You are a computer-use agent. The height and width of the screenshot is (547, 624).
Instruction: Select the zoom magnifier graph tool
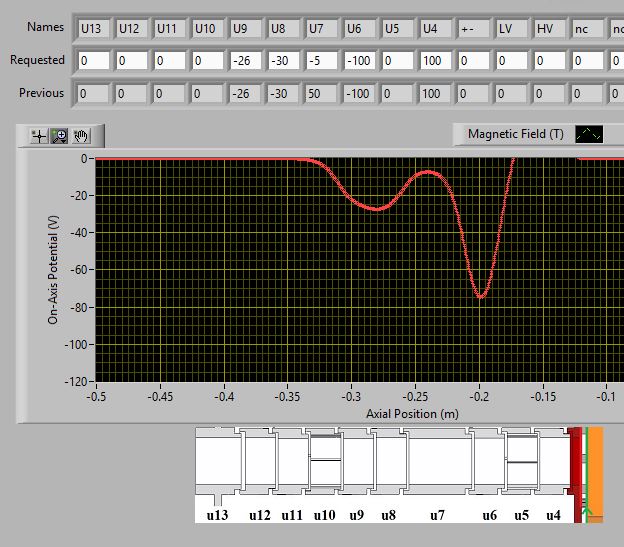60,136
